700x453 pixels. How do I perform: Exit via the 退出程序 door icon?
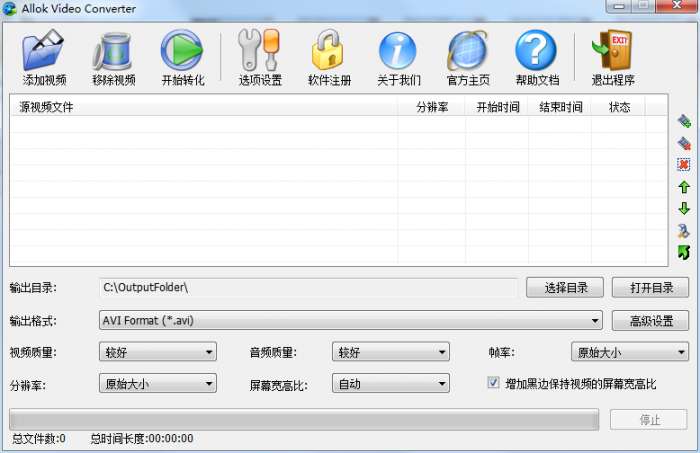612,50
